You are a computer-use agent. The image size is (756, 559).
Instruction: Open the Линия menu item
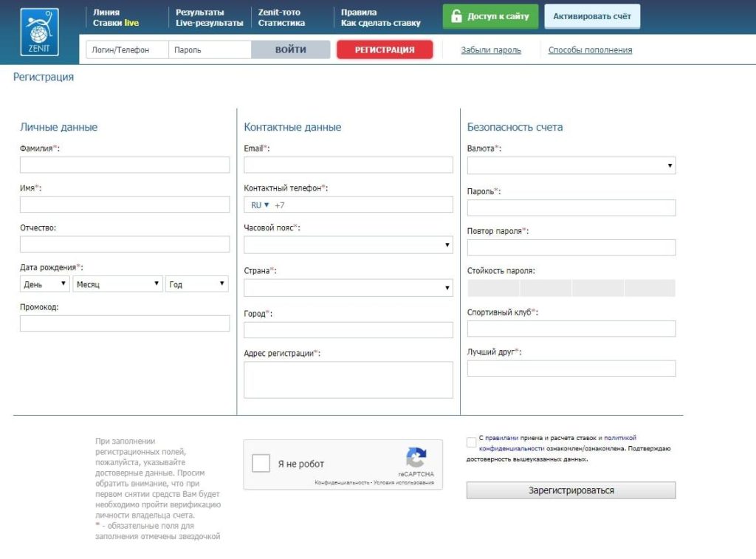coord(106,13)
